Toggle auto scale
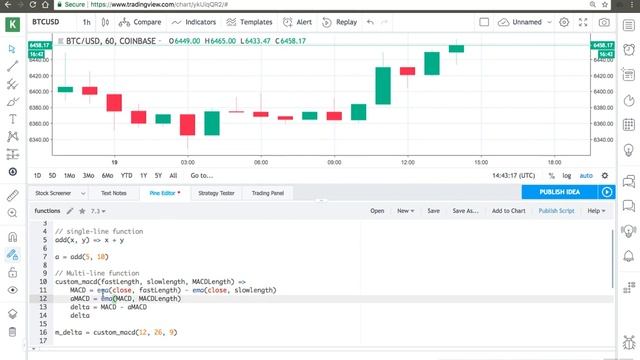Screen dimensions: 640x360 coord(586,176)
